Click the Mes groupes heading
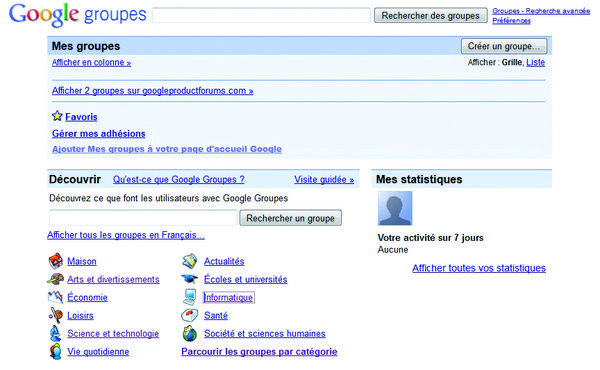 [x=86, y=46]
